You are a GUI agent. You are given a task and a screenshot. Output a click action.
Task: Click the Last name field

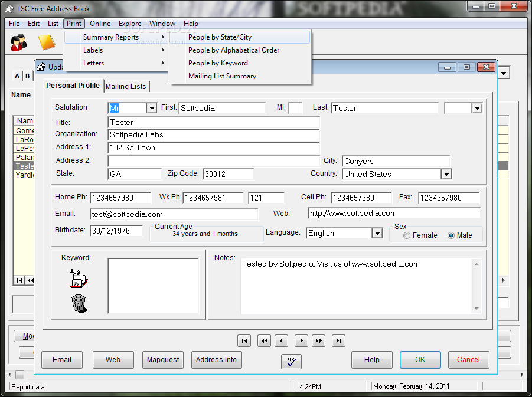coord(385,108)
